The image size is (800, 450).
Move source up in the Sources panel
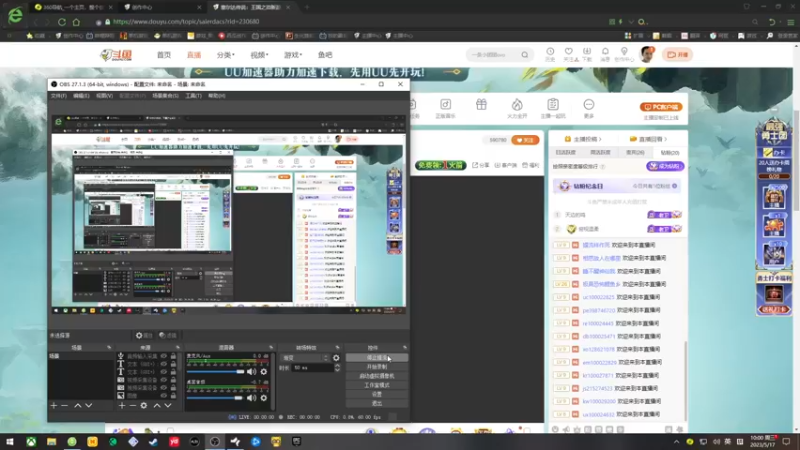coord(157,406)
